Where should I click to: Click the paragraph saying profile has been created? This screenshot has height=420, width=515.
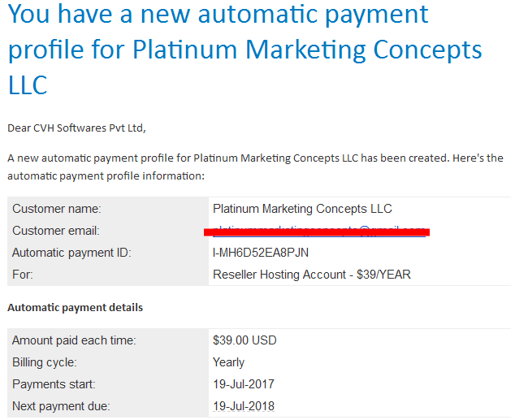click(x=255, y=167)
